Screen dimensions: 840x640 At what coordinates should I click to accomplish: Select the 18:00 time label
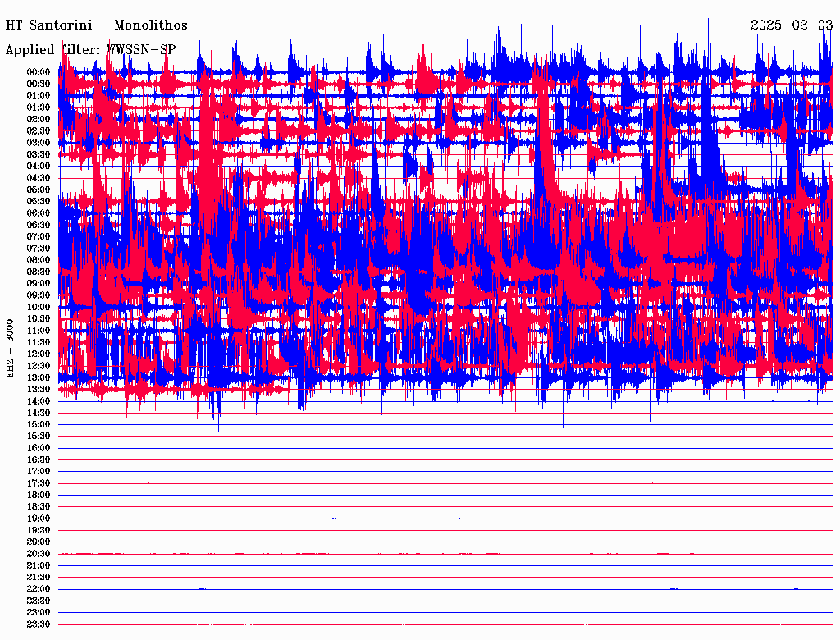coord(39,496)
